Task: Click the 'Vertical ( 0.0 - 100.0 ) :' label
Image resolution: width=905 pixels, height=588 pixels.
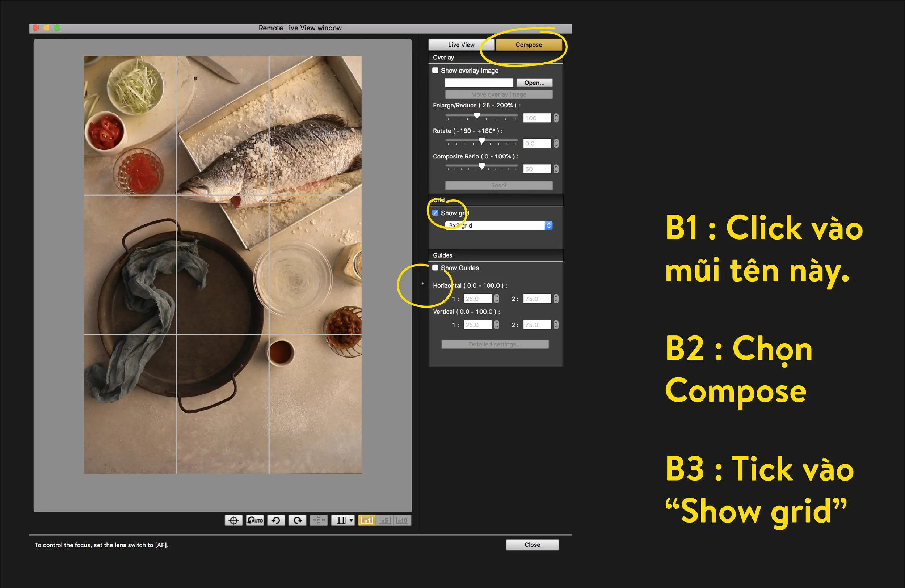Action: [467, 312]
